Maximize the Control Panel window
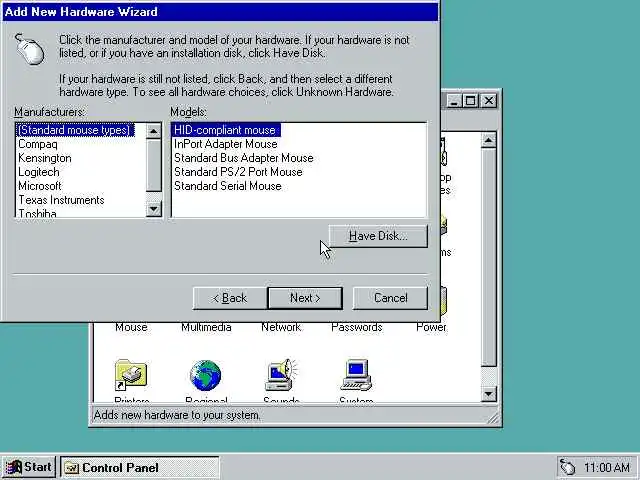The image size is (640, 480). tap(470, 100)
